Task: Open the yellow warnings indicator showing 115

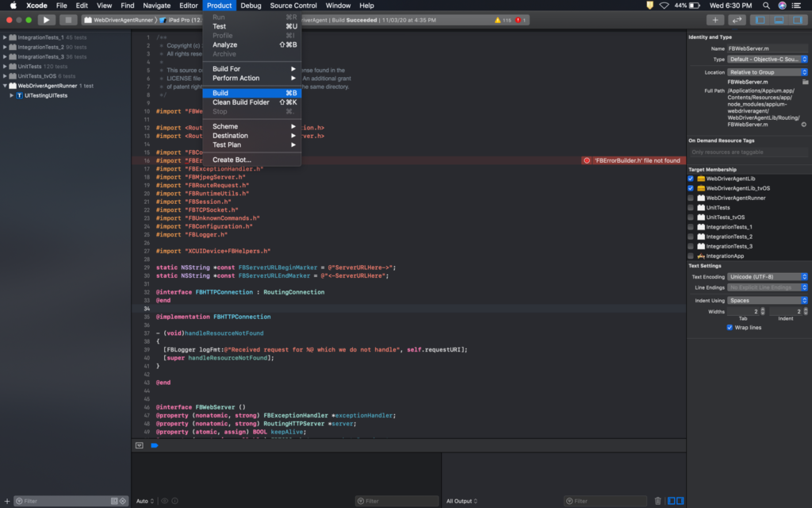Action: coord(502,20)
